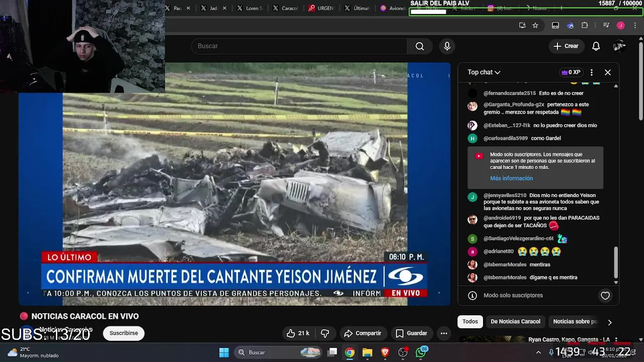This screenshot has height=362, width=644.
Task: Open the weather widget showing 21°C
Action: (x=33, y=352)
